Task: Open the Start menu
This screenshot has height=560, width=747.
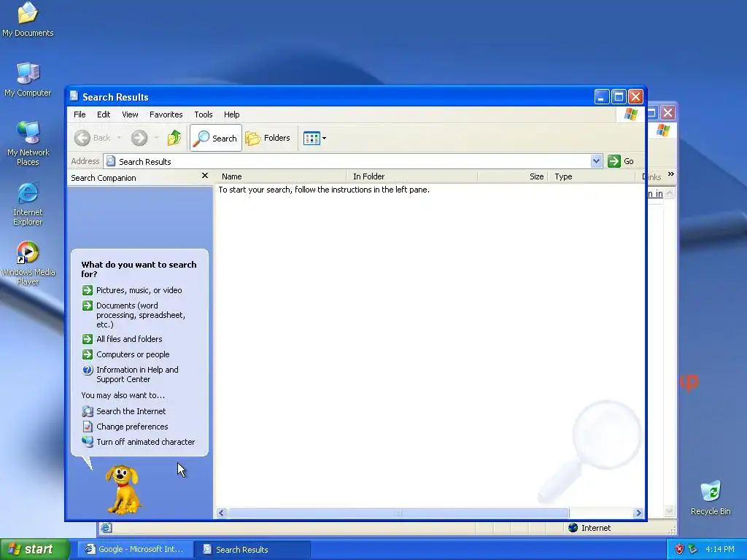Action: click(34, 549)
